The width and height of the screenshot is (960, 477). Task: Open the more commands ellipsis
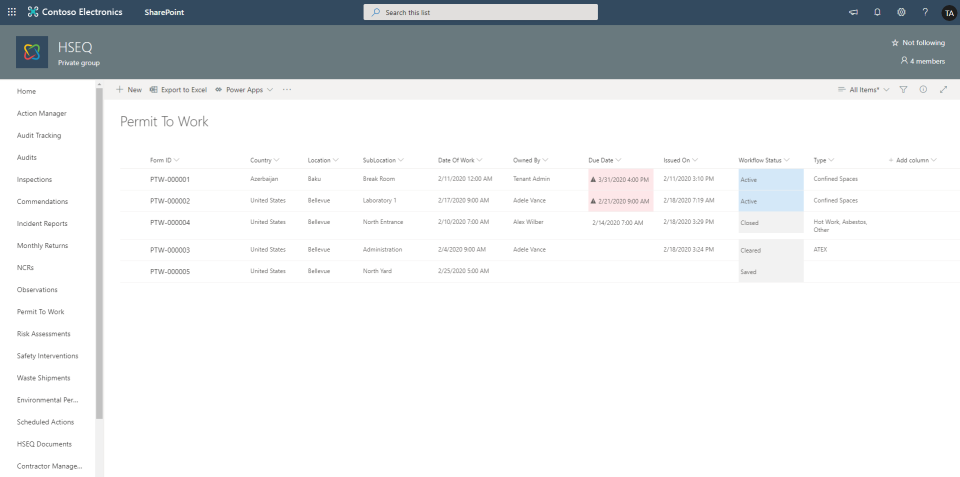(x=287, y=89)
